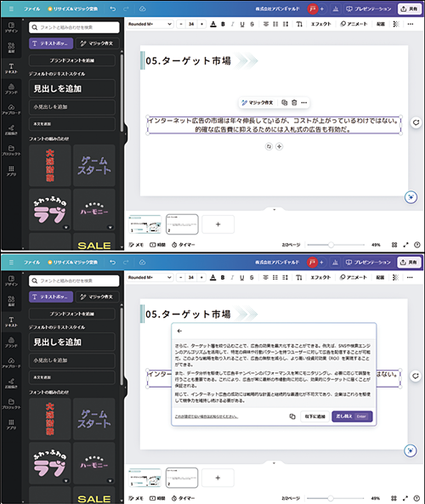Toggle strikethrough in upper toolbar

tap(252, 24)
